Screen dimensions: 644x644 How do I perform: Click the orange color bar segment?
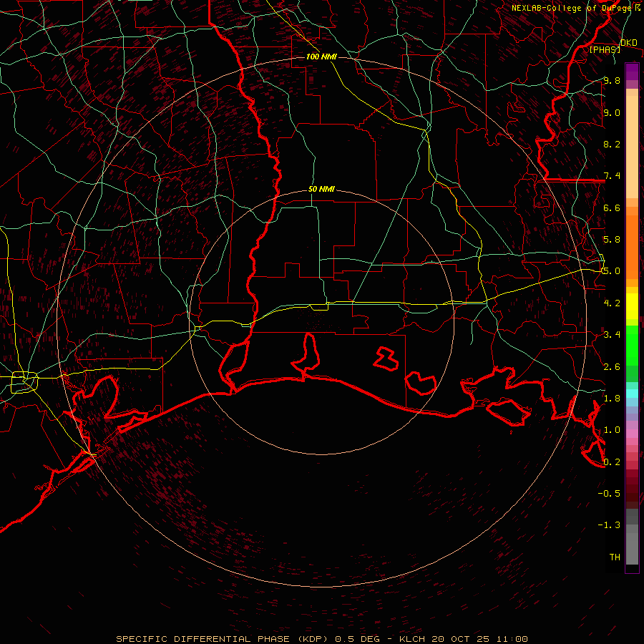632,246
